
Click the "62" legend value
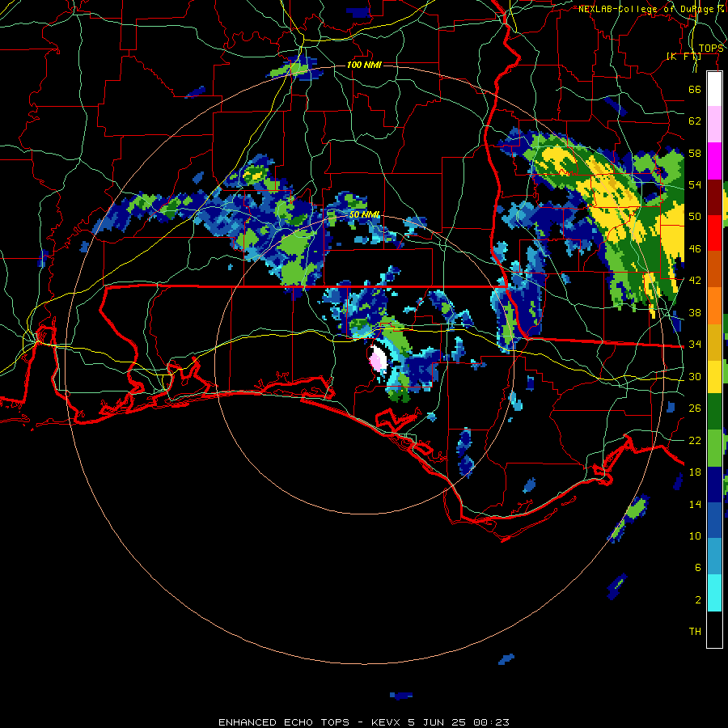(695, 121)
